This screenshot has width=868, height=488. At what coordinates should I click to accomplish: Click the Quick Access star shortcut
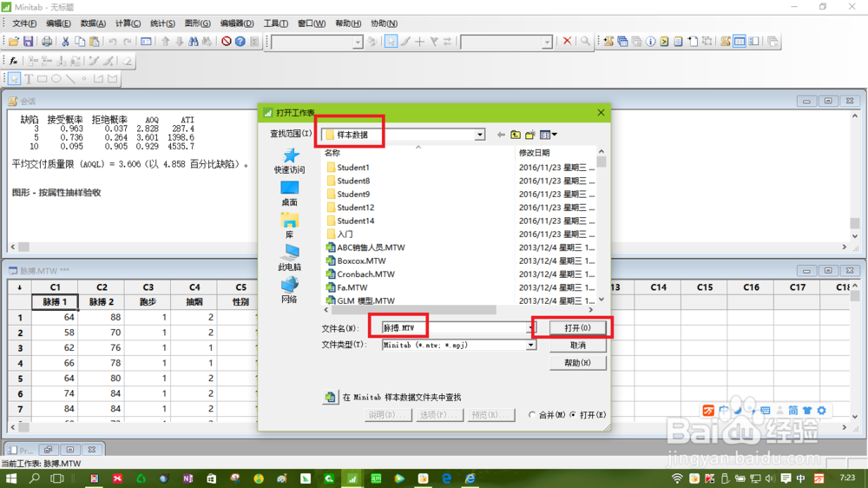coord(290,161)
